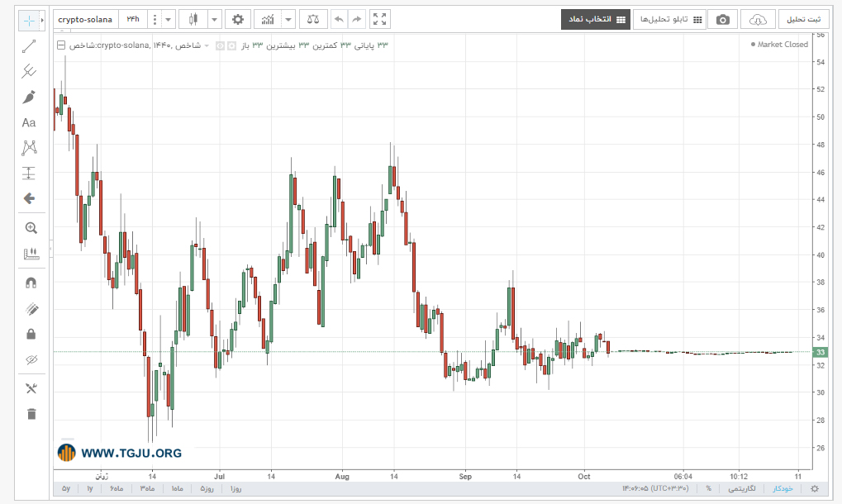Click the left-pointing back arrow tool
842x504 pixels.
tap(29, 198)
